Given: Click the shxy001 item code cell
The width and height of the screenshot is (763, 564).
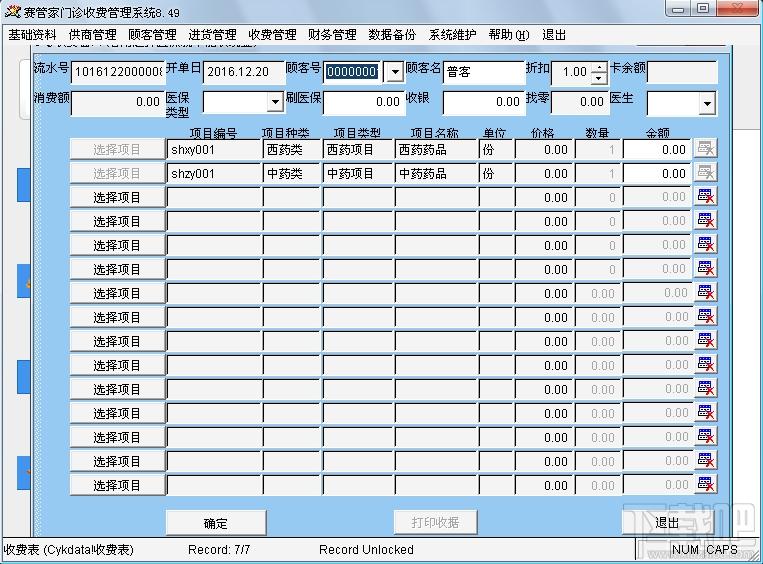Looking at the screenshot, I should tap(214, 149).
